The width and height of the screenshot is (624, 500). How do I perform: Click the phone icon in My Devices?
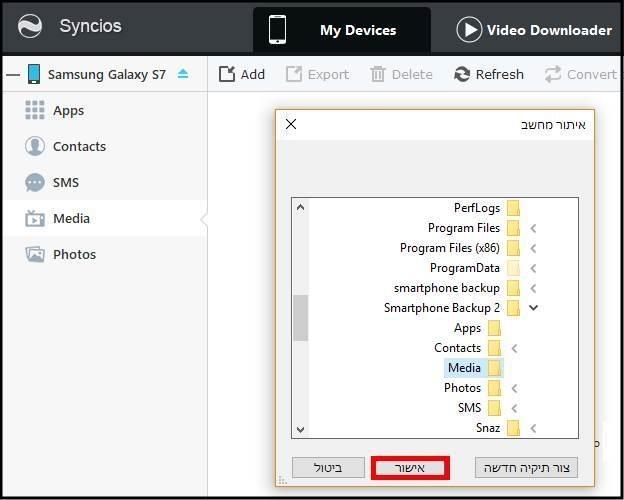277,29
